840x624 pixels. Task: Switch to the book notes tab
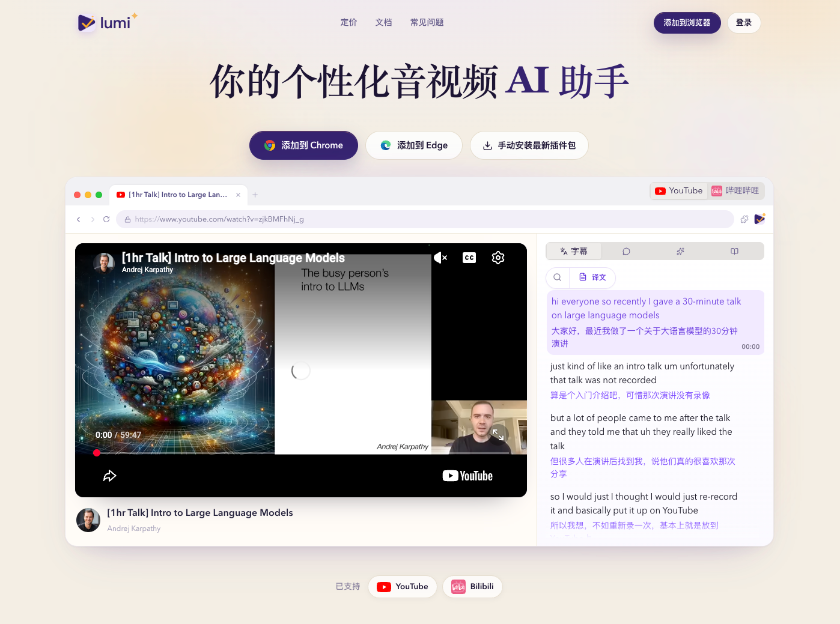[734, 251]
